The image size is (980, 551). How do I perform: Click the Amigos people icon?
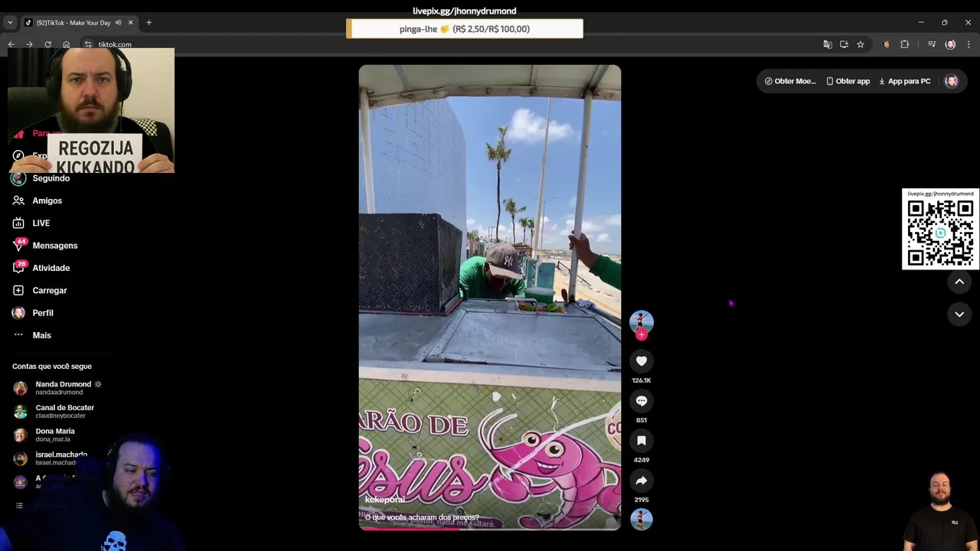(18, 201)
